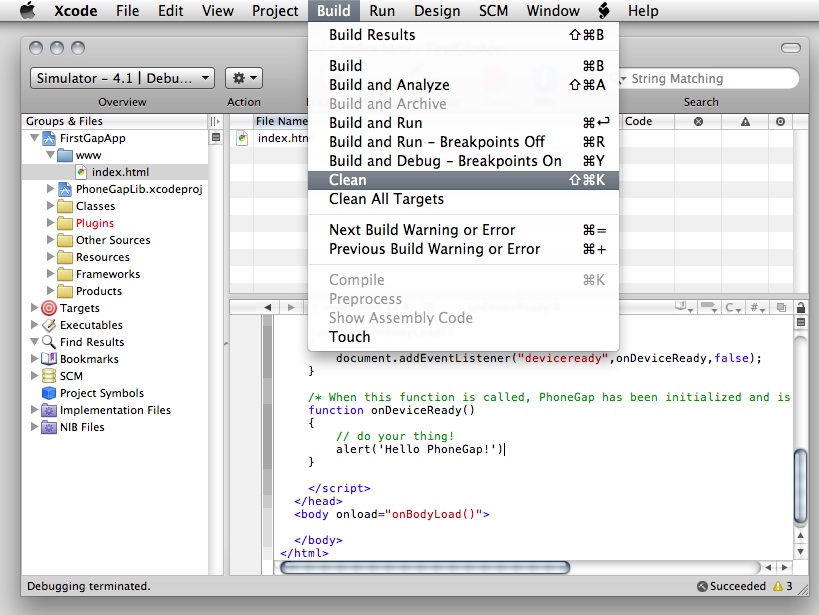The width and height of the screenshot is (819, 615).
Task: Collapse the FirstGapApp project group
Action: pyautogui.click(x=34, y=138)
